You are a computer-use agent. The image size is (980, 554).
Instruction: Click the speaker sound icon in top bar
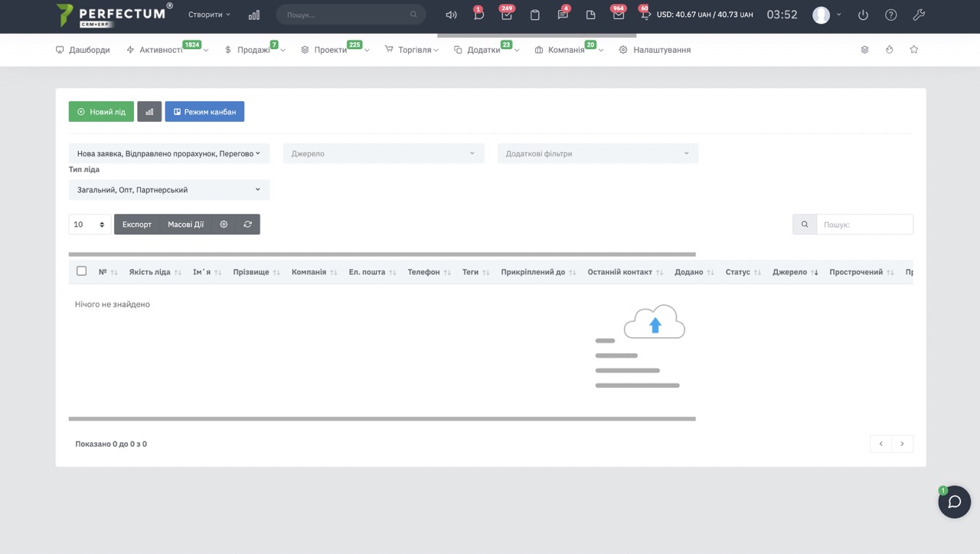click(451, 15)
